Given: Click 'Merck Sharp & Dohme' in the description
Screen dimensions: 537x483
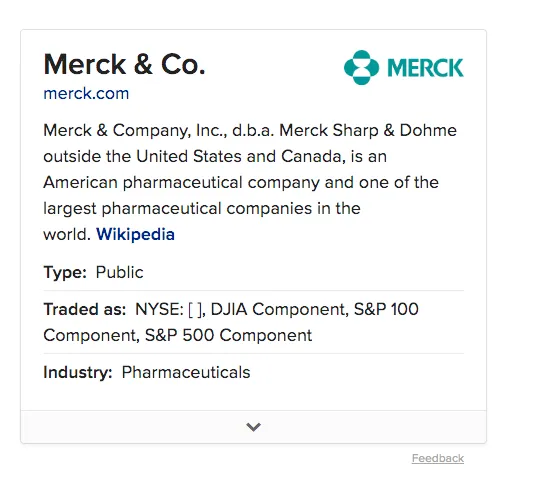Looking at the screenshot, I should tap(368, 131).
